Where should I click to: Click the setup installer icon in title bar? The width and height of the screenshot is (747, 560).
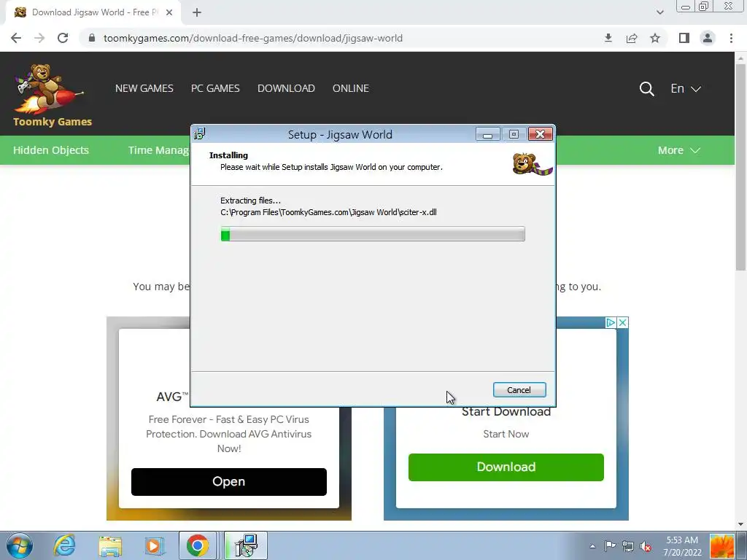pos(200,134)
